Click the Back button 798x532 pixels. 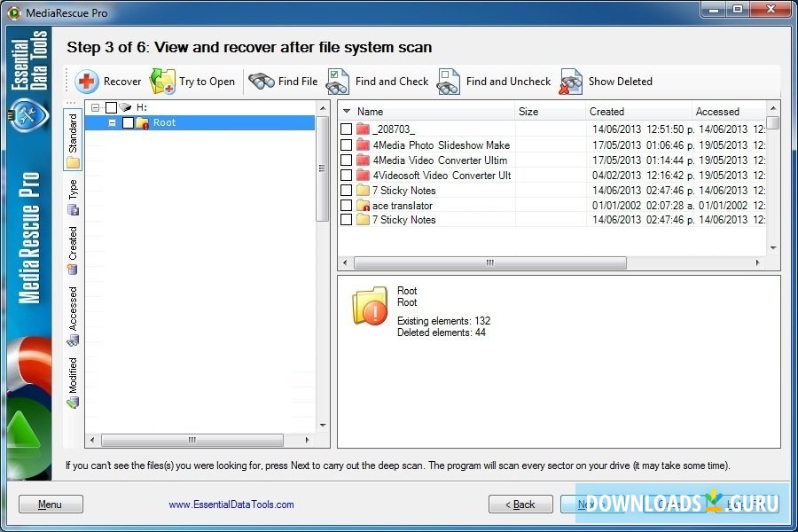520,505
